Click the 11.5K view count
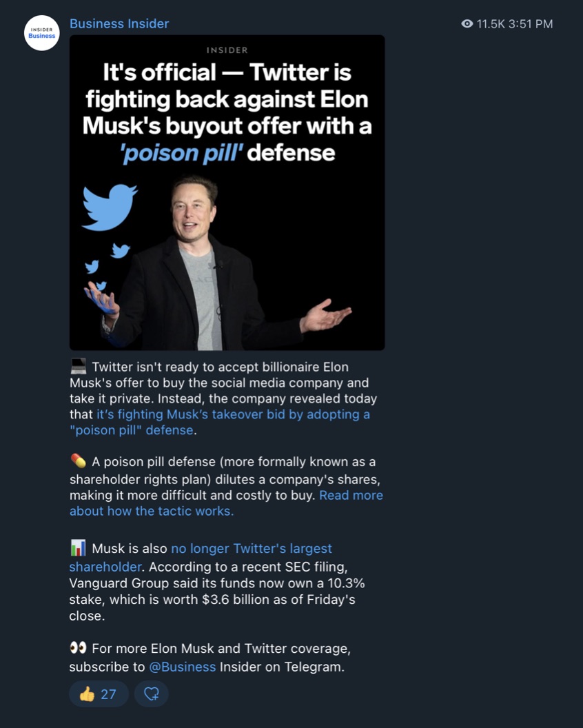 490,23
